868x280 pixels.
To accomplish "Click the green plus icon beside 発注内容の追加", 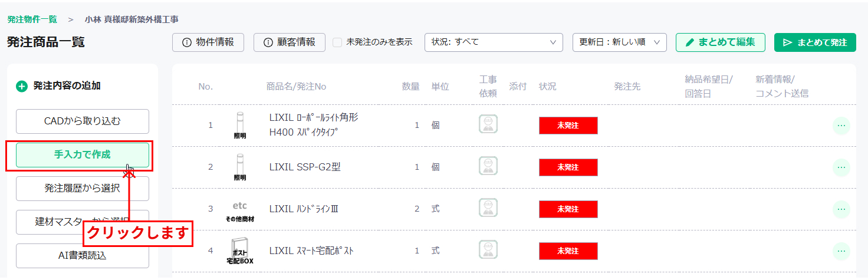I will (22, 87).
